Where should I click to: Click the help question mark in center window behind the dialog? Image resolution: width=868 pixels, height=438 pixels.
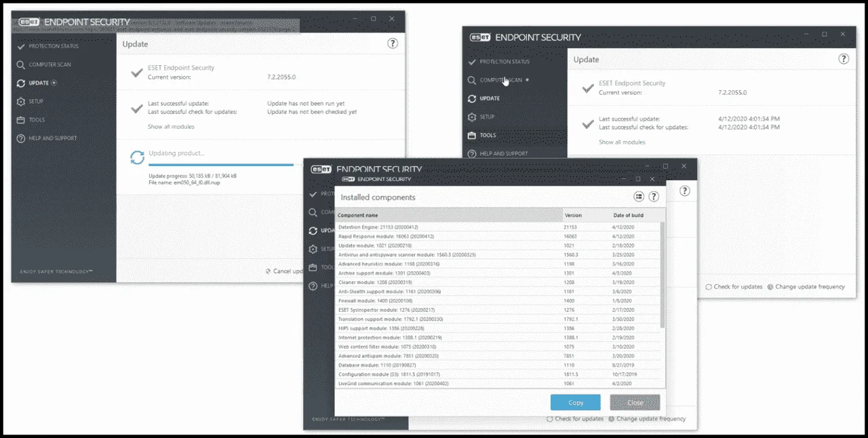pos(685,191)
